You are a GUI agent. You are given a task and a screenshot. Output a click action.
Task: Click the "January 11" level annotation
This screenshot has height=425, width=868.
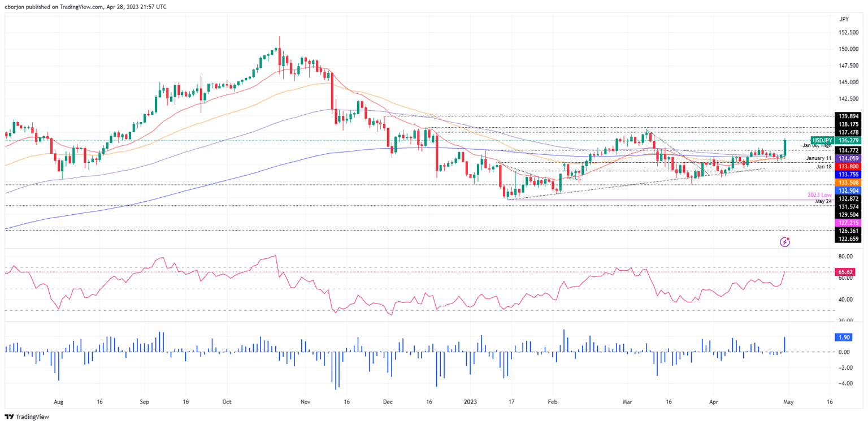(819, 158)
